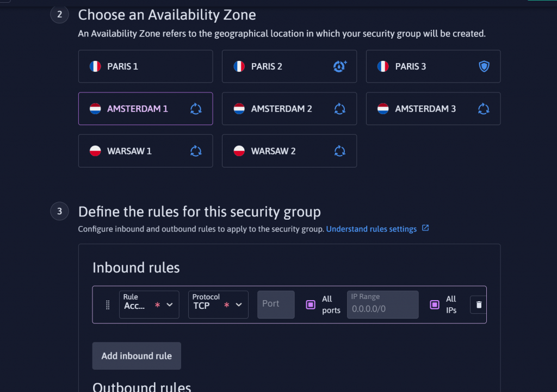The image size is (557, 392).
Task: Click the recycle arrows icon on AMSTERDAM 1
Action: click(196, 109)
